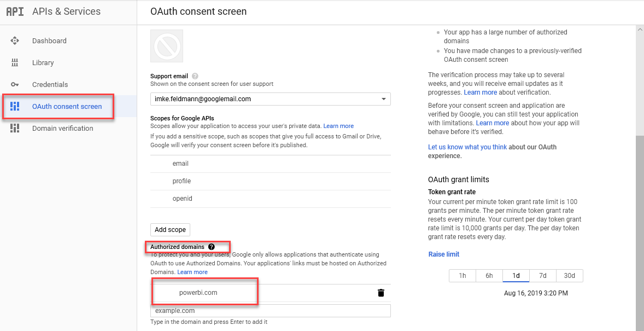Screen dimensions: 644x331
Task: Select the 6h time range tab
Action: [489, 276]
